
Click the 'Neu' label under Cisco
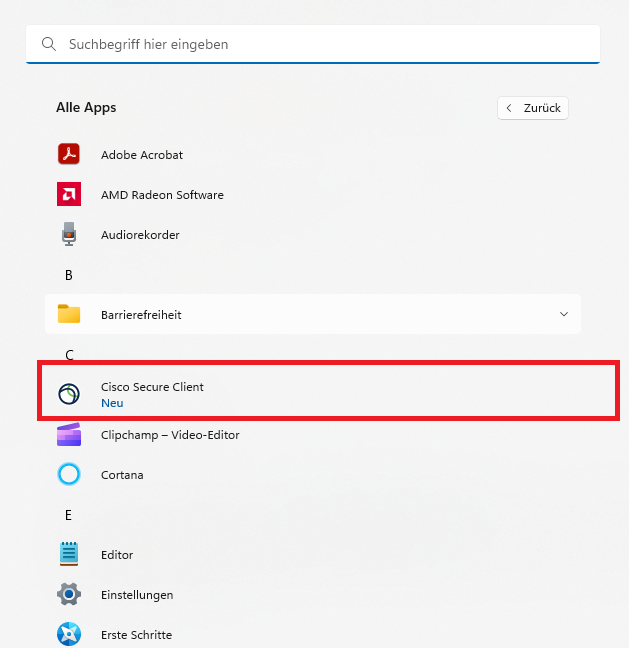(111, 403)
